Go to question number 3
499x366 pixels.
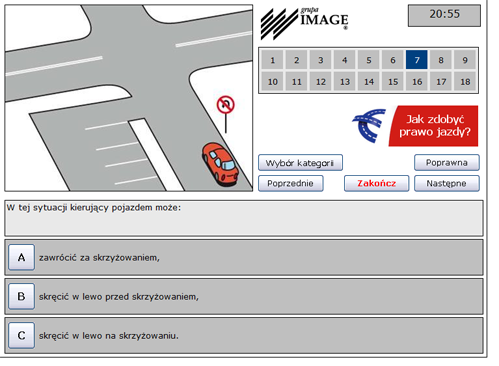tap(320, 60)
